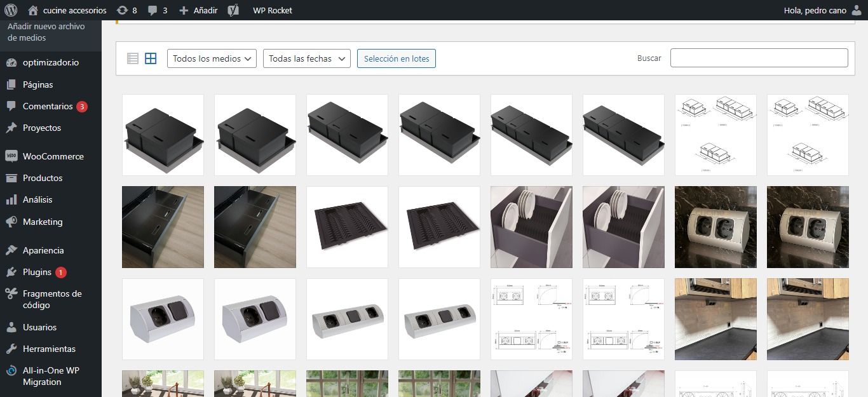Select the left four-bin black container thumbnail
Screen dimensions: 868x397
point(531,135)
